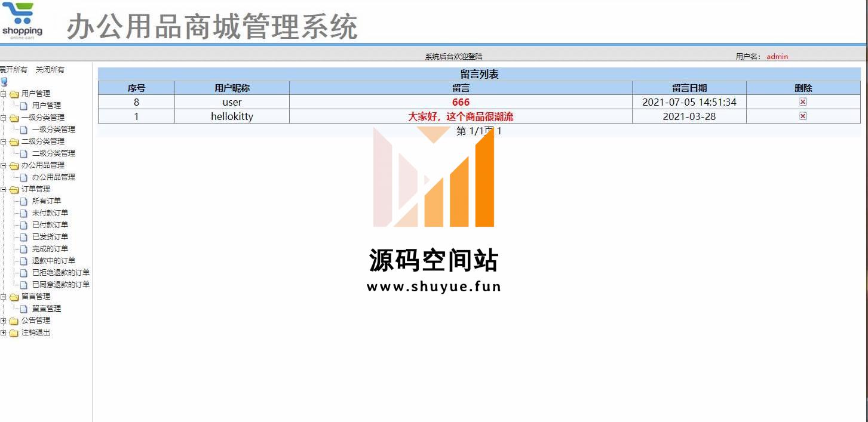The image size is (868, 422).
Task: Open 已发货订单 order list
Action: coord(50,237)
